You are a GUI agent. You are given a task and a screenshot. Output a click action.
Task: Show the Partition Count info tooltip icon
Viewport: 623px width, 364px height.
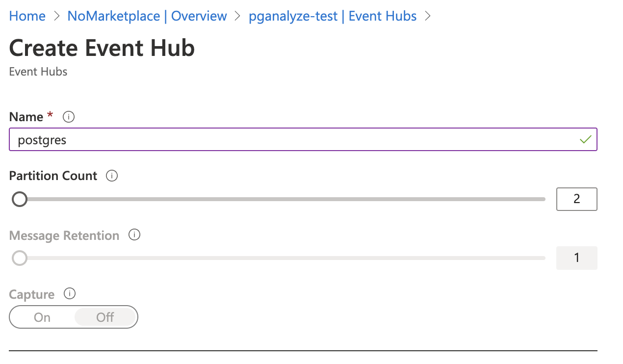(112, 176)
